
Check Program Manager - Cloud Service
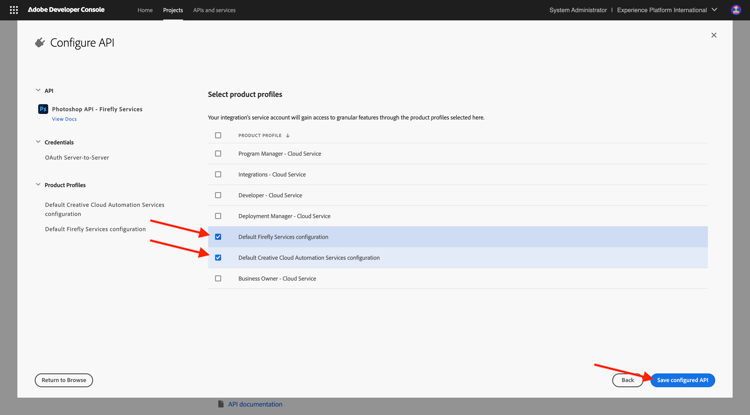tap(218, 153)
